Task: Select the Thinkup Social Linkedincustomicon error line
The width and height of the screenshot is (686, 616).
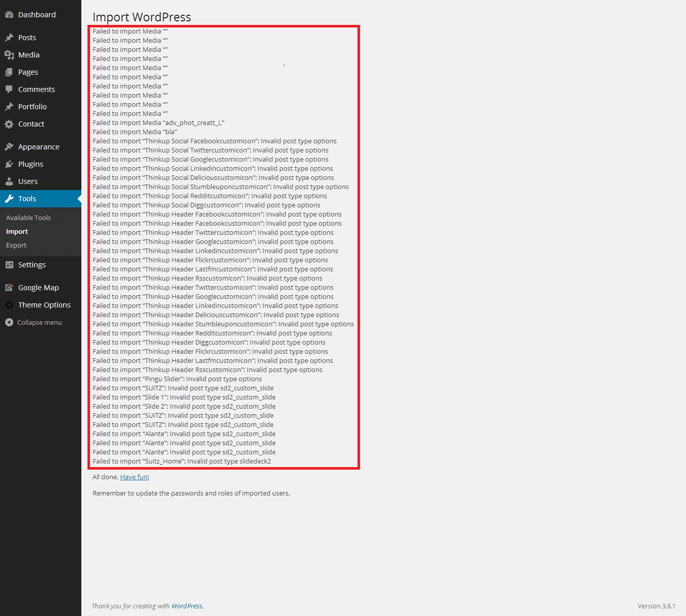Action: point(213,168)
